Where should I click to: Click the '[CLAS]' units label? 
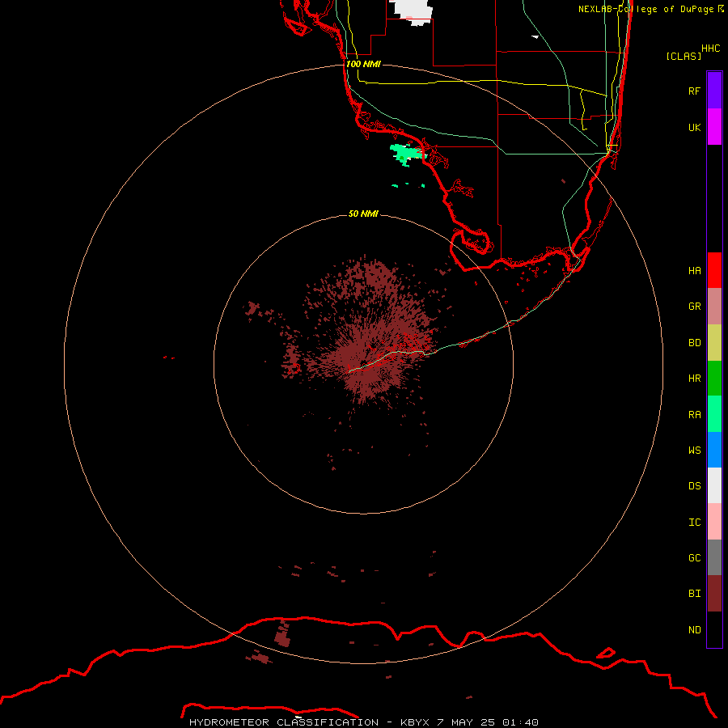click(x=684, y=56)
